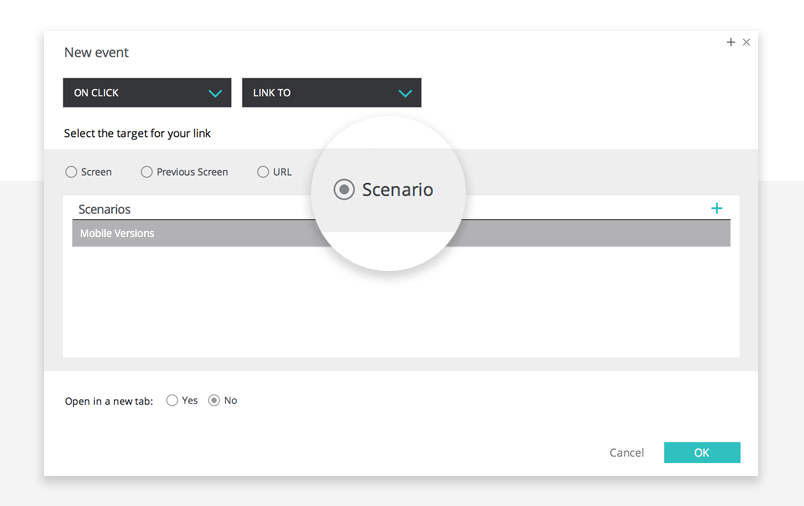
Task: Choose the URL radio button
Action: (263, 172)
